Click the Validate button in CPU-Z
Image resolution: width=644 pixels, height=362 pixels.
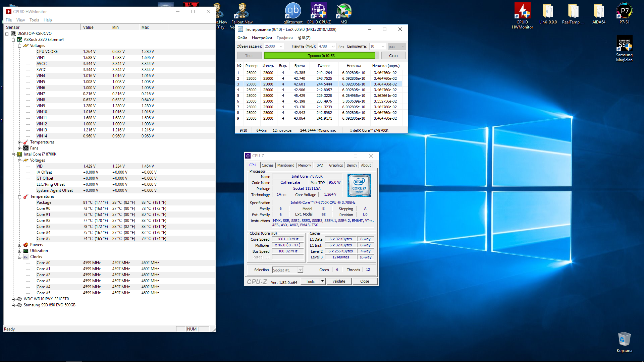(x=339, y=282)
